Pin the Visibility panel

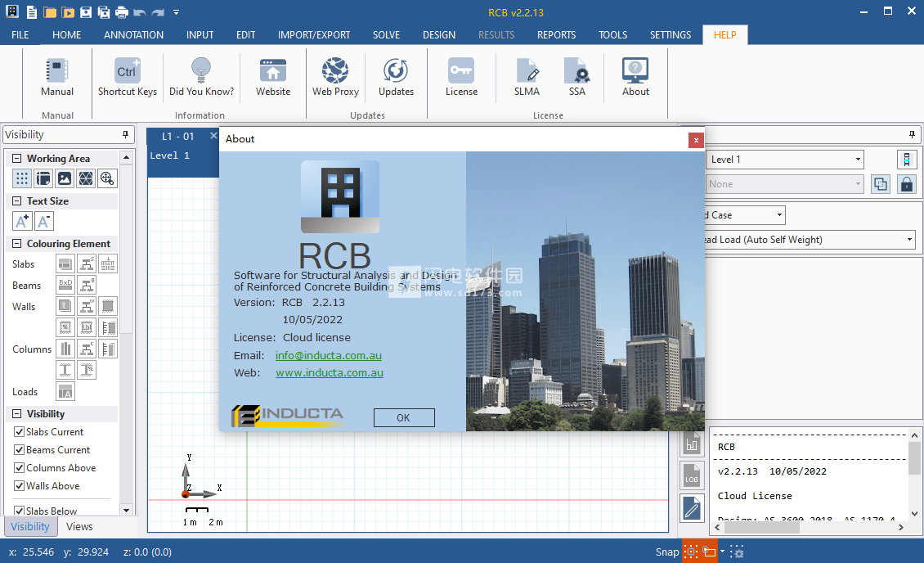pos(126,134)
